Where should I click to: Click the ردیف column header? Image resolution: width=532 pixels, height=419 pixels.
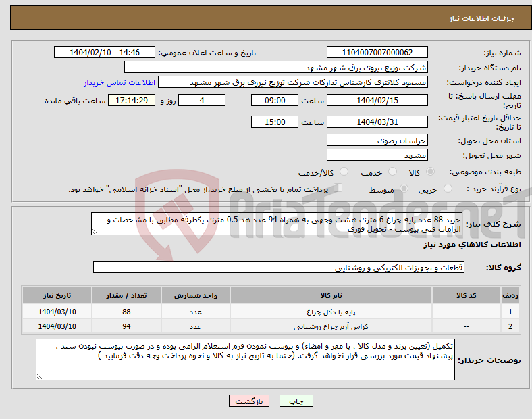pyautogui.click(x=510, y=295)
